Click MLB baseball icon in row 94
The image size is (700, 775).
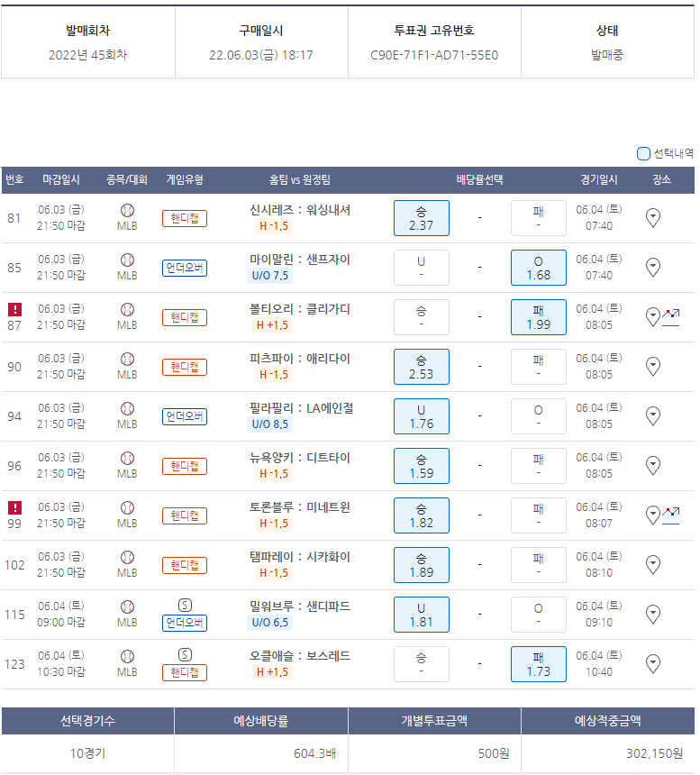click(127, 409)
